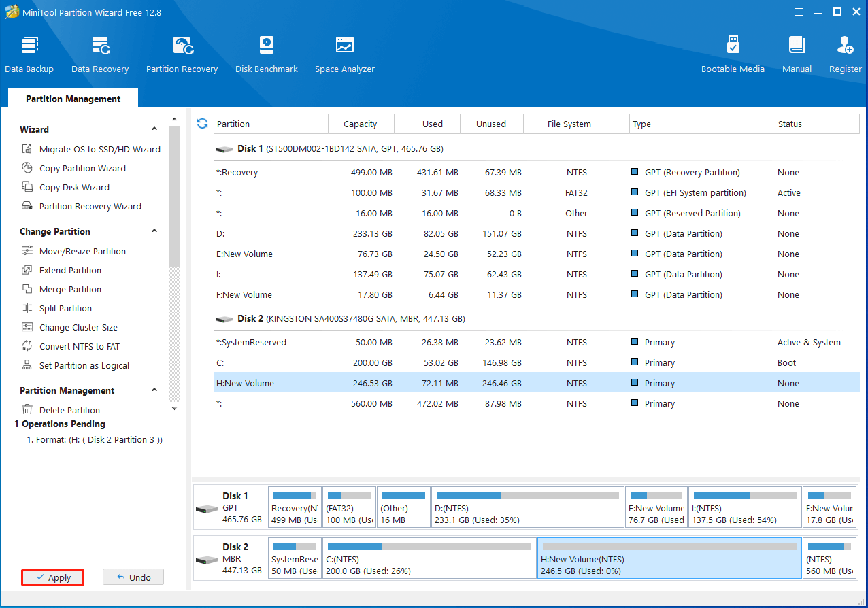Select the C: partition row
This screenshot has height=608, width=868.
pos(537,362)
